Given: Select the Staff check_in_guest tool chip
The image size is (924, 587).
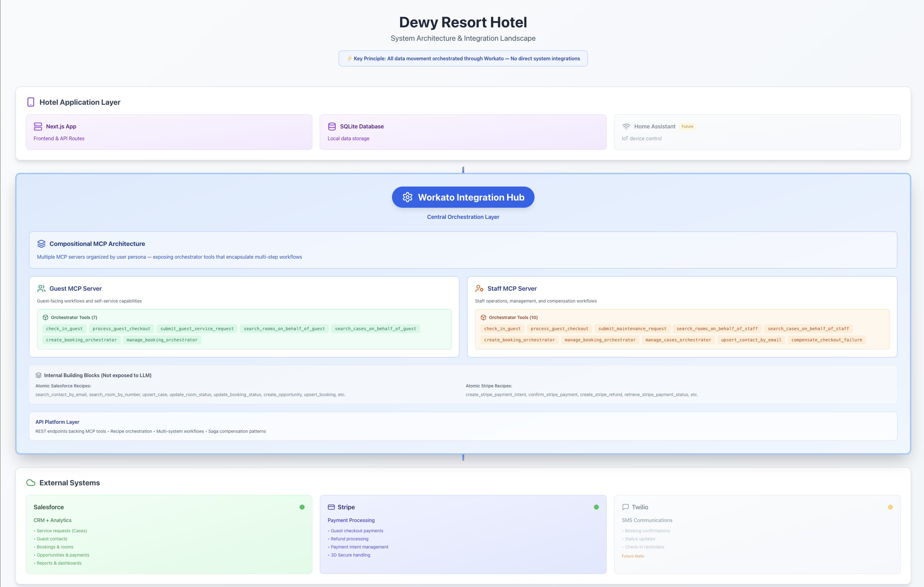Looking at the screenshot, I should pyautogui.click(x=502, y=329).
